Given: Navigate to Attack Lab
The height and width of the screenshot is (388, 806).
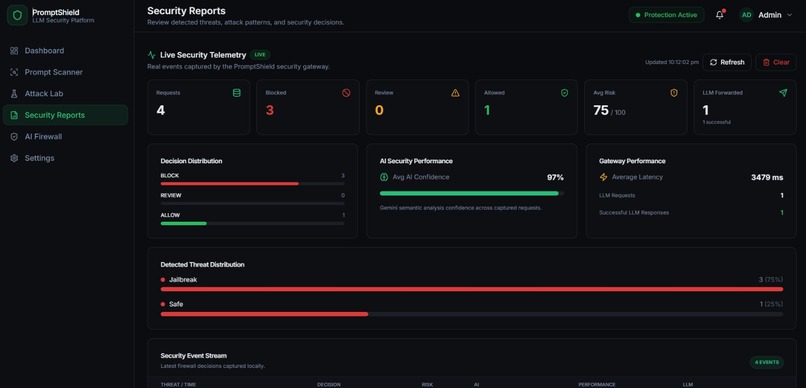Looking at the screenshot, I should [65, 94].
